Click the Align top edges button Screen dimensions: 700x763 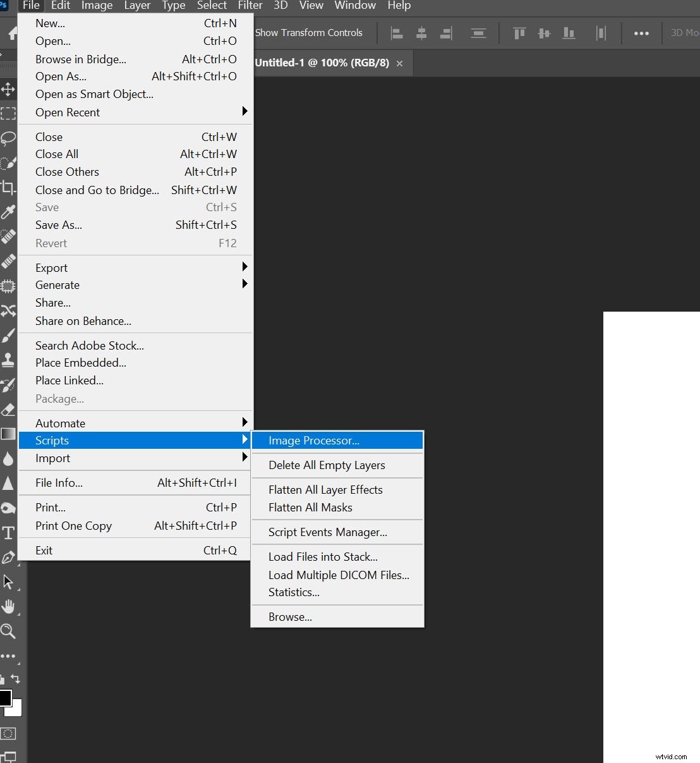point(519,33)
